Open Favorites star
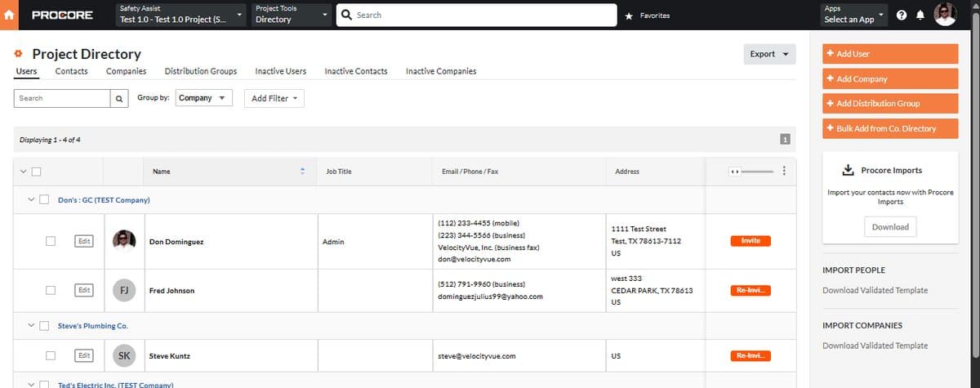This screenshot has width=980, height=388. [629, 16]
